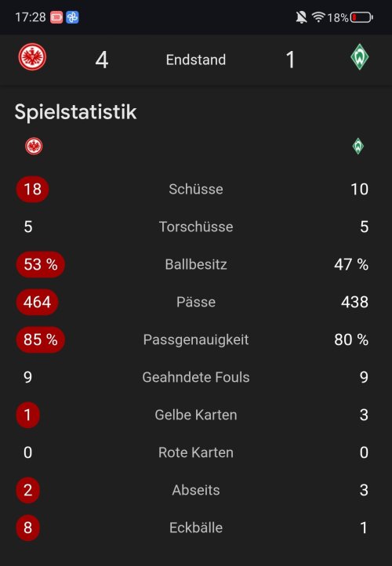This screenshot has width=392, height=566.
Task: Select the Gelbe Karten row label
Action: [x=196, y=415]
